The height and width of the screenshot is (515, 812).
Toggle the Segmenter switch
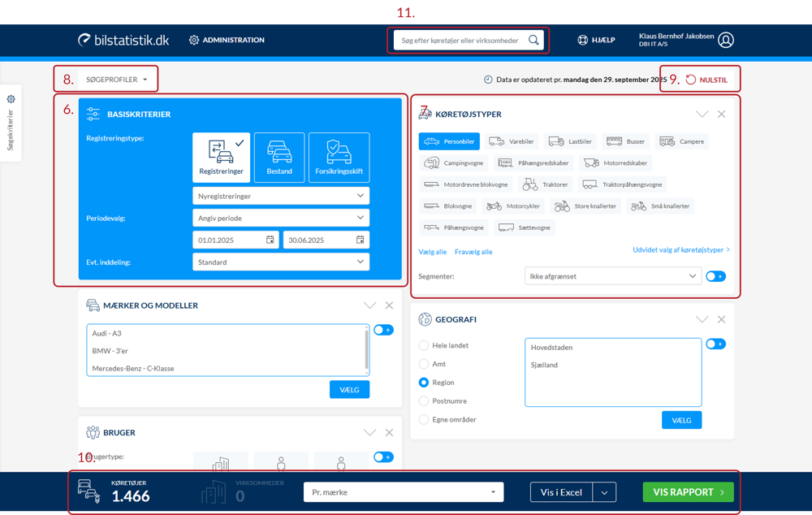(715, 276)
